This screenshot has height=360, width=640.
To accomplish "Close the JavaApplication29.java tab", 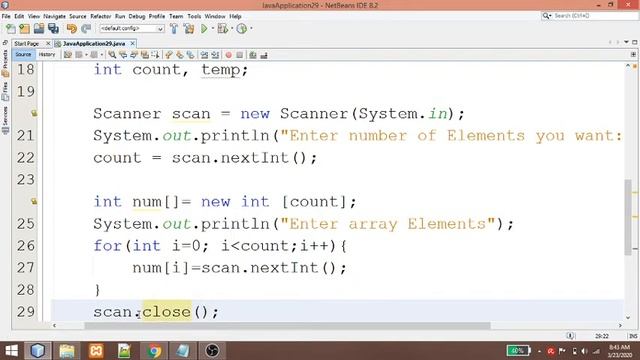I will [x=132, y=43].
